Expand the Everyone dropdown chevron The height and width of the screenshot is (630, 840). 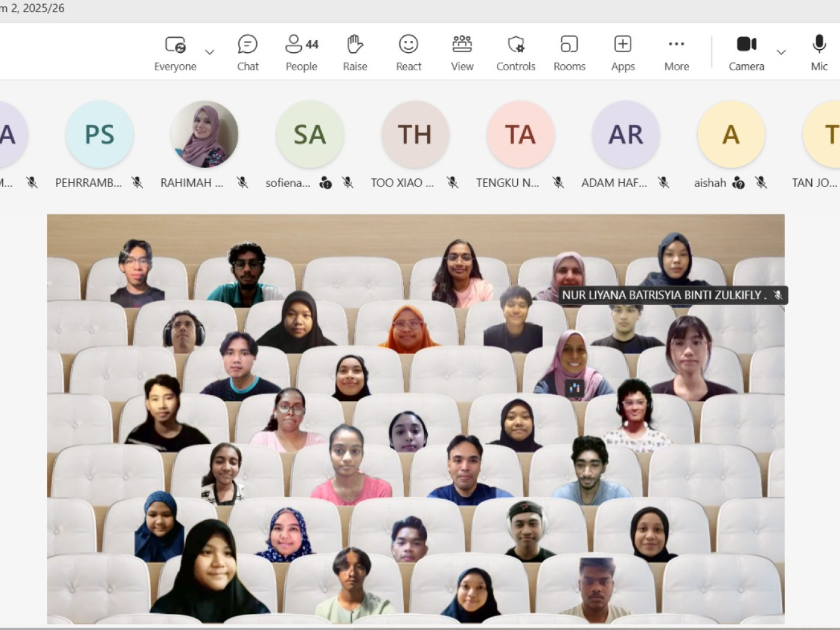[209, 52]
